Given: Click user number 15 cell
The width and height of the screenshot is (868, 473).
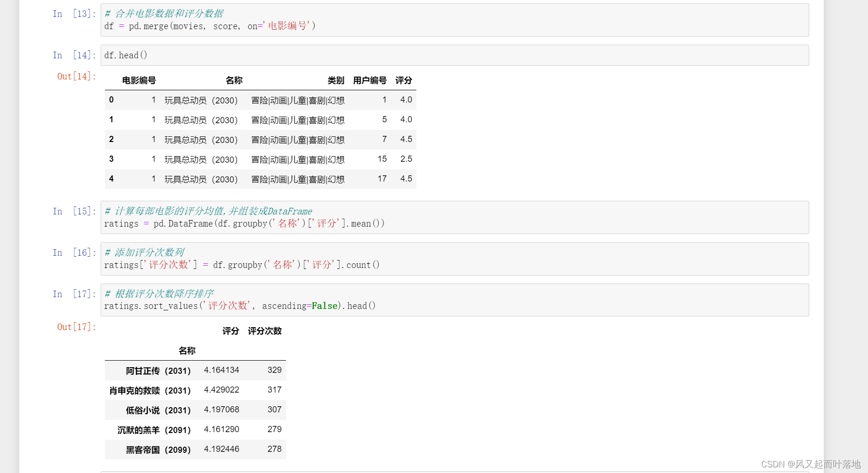Looking at the screenshot, I should pyautogui.click(x=382, y=159).
